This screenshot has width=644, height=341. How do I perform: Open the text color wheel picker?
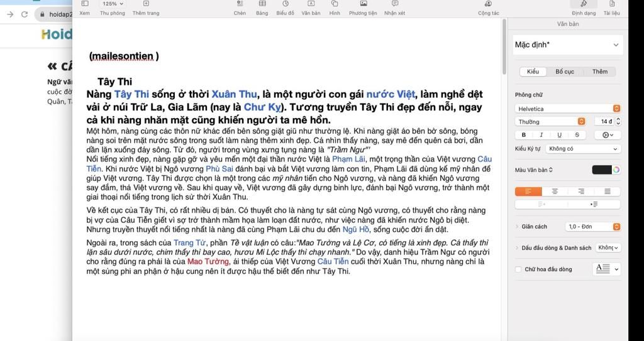tap(616, 170)
